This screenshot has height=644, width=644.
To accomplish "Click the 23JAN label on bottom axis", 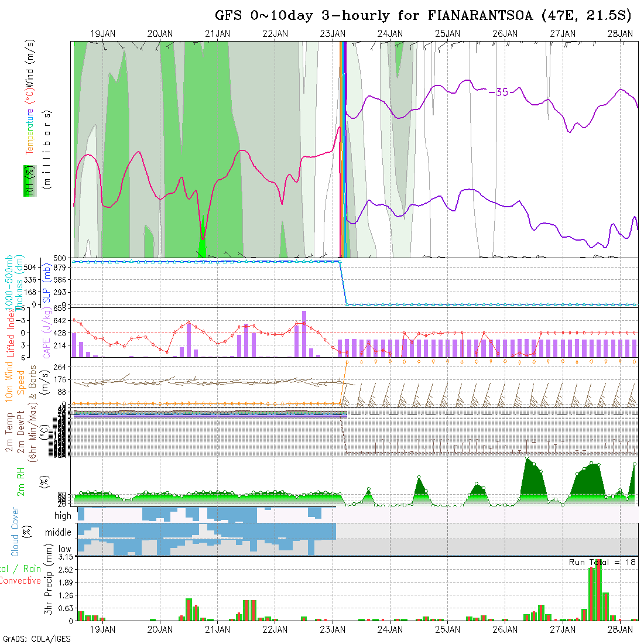I will point(333,629).
